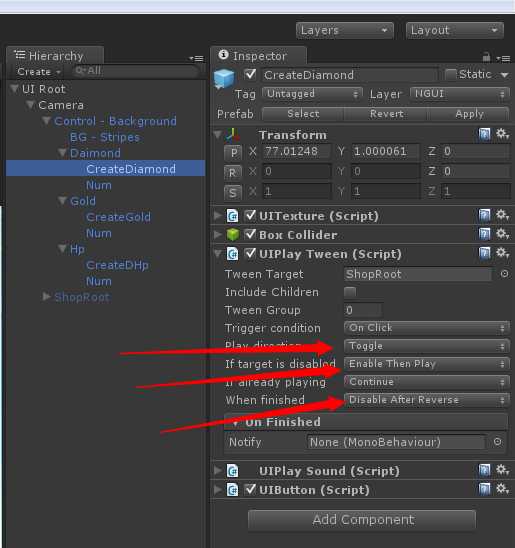Open the Play direction Toggle dropdown
The width and height of the screenshot is (515, 548).
click(427, 346)
